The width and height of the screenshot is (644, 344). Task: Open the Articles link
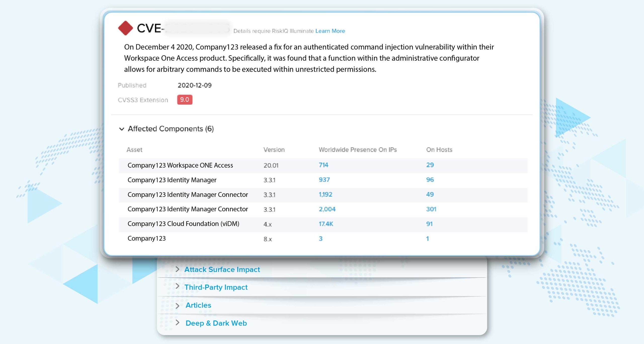198,305
